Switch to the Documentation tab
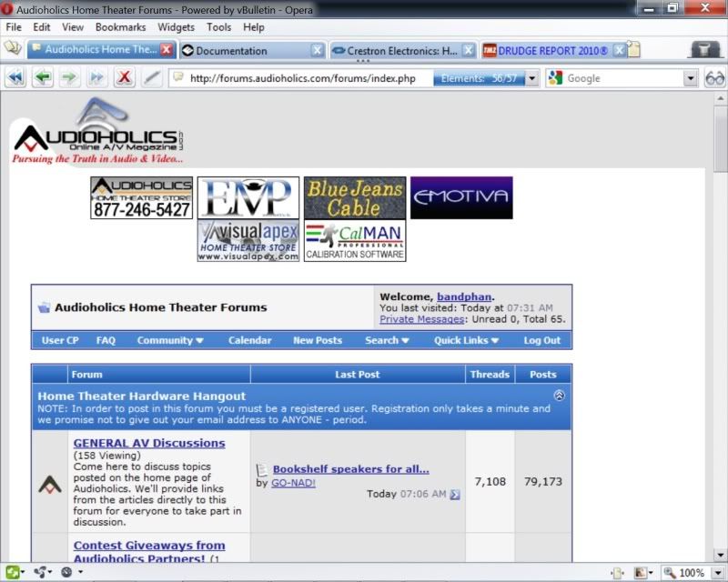 (252, 50)
